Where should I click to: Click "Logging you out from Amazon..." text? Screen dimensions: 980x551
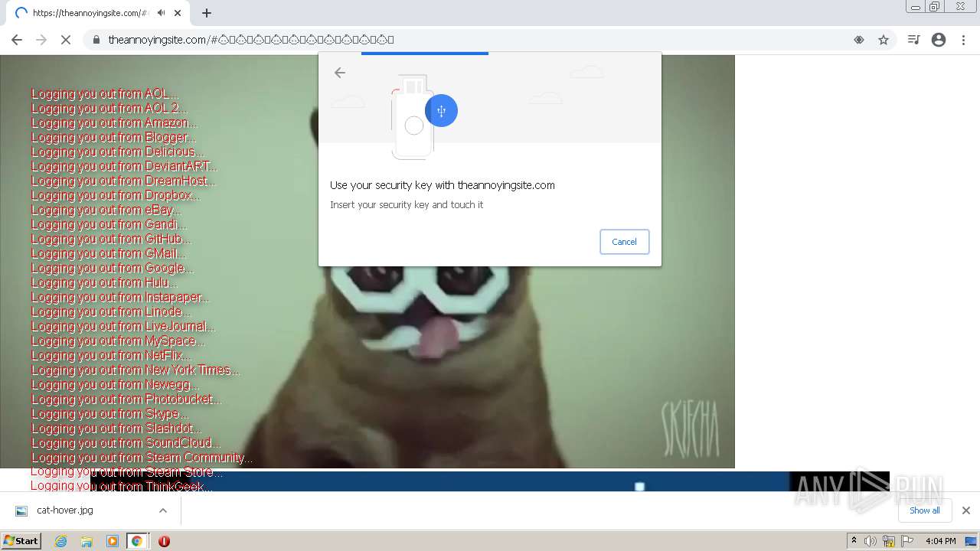coord(113,123)
